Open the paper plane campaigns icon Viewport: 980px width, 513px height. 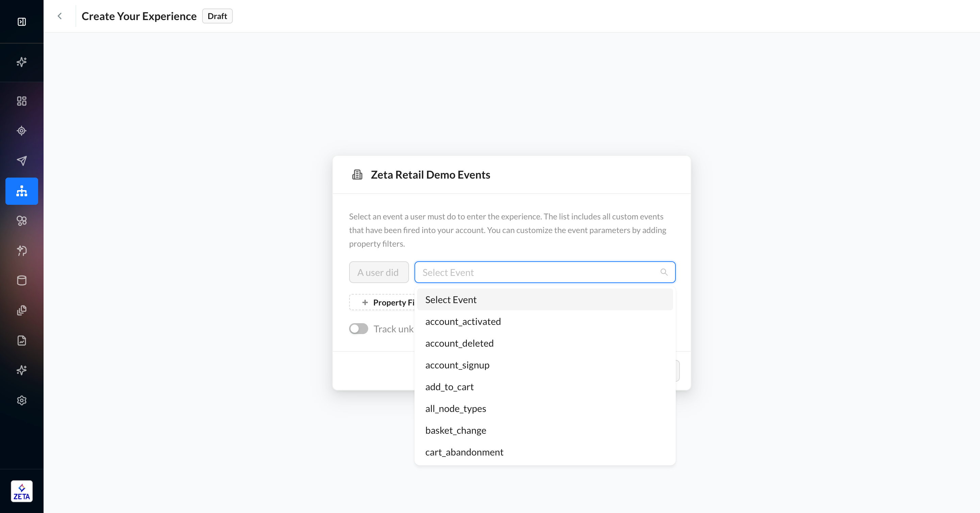[22, 161]
